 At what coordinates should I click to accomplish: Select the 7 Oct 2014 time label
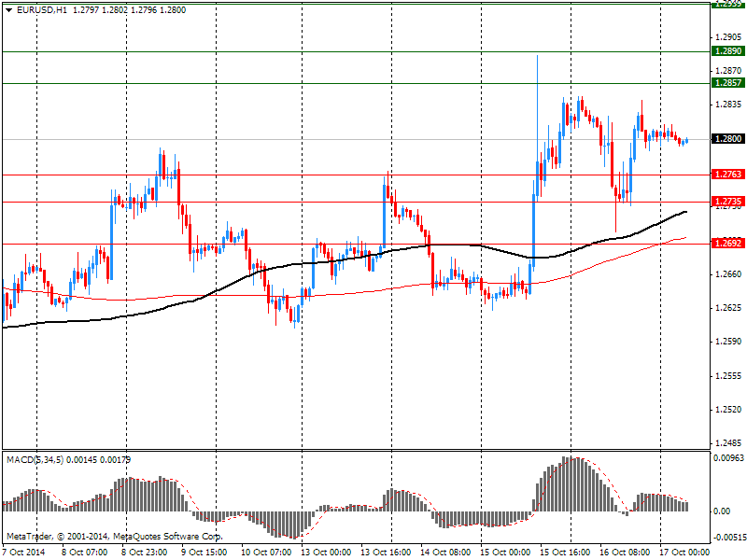[24, 553]
